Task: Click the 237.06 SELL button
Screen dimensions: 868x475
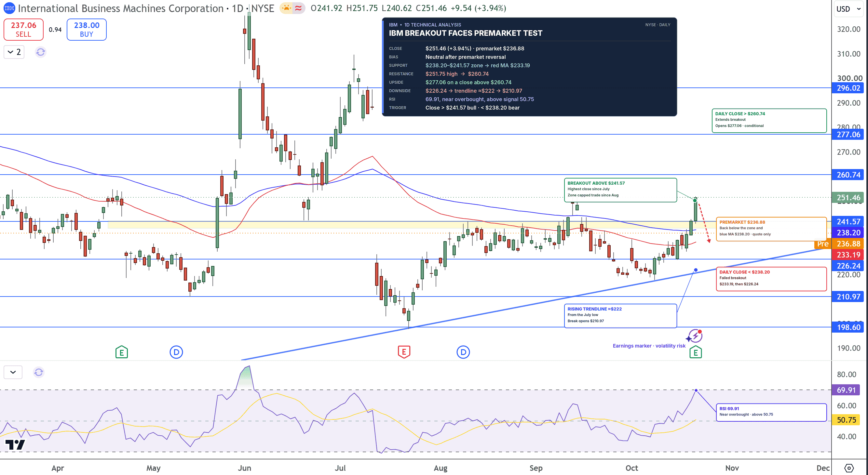Action: coord(23,30)
